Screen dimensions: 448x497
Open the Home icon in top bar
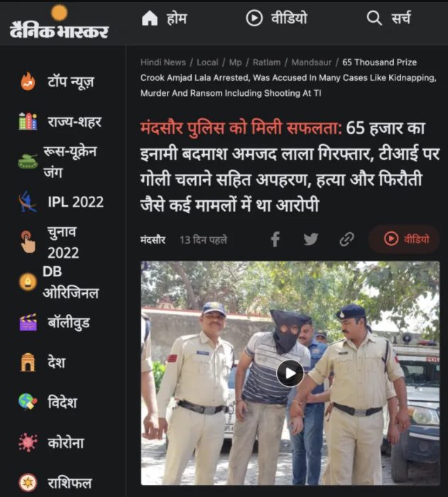pyautogui.click(x=150, y=18)
